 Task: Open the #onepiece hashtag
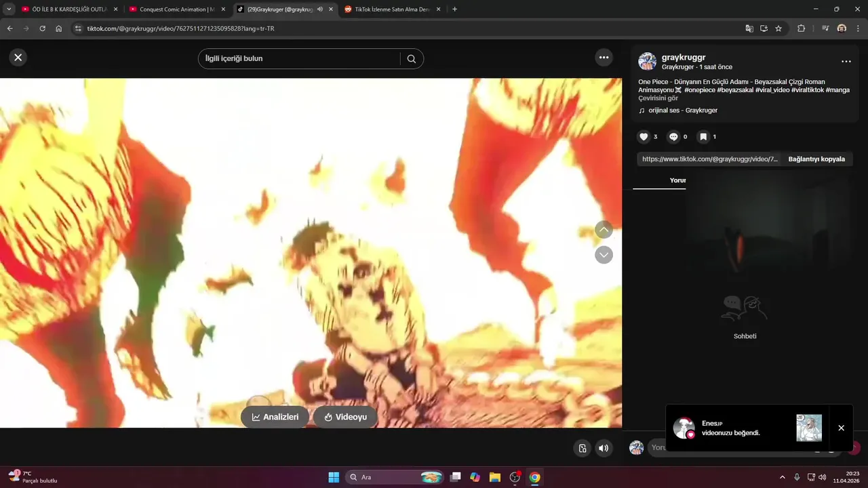700,90
